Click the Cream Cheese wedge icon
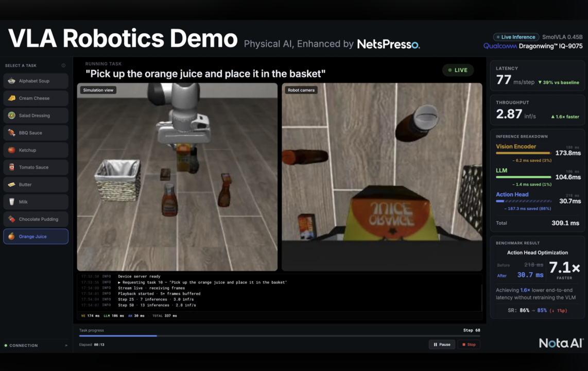 click(x=12, y=98)
